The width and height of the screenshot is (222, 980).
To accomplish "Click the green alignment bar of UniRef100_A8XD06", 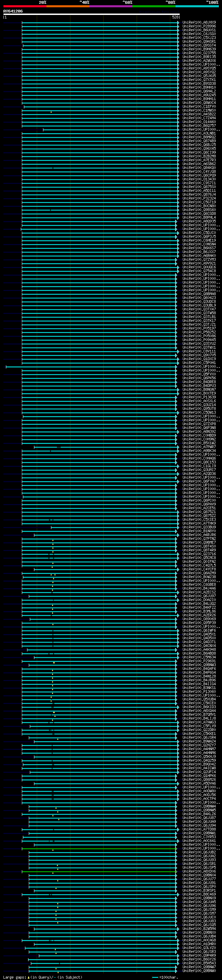I will (100, 872).
